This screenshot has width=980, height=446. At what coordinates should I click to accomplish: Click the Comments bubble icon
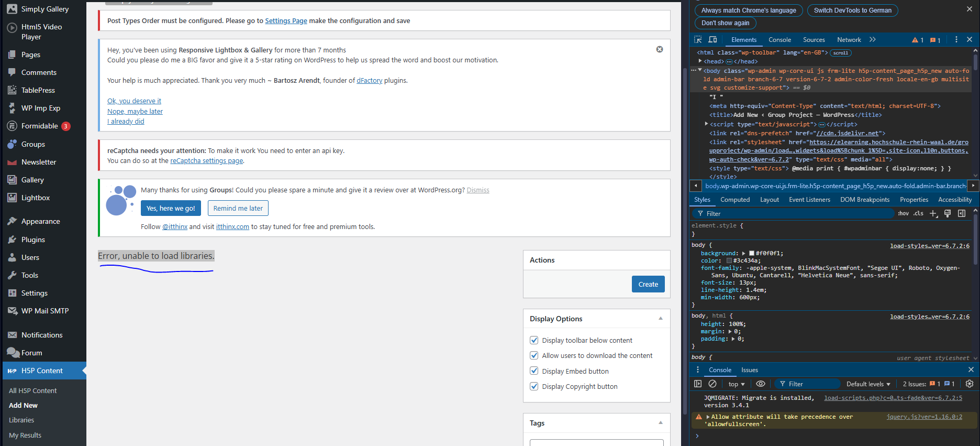coord(12,72)
